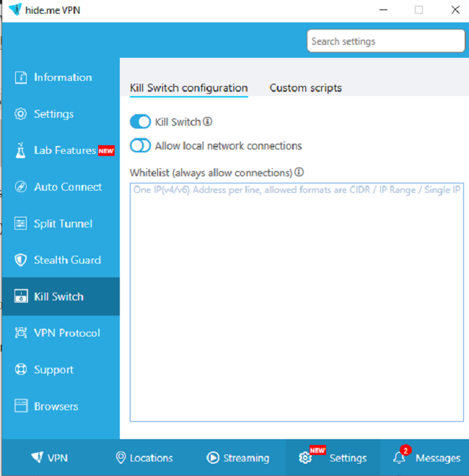Open the Settings section in sidebar
This screenshot has width=469, height=476.
61,114
